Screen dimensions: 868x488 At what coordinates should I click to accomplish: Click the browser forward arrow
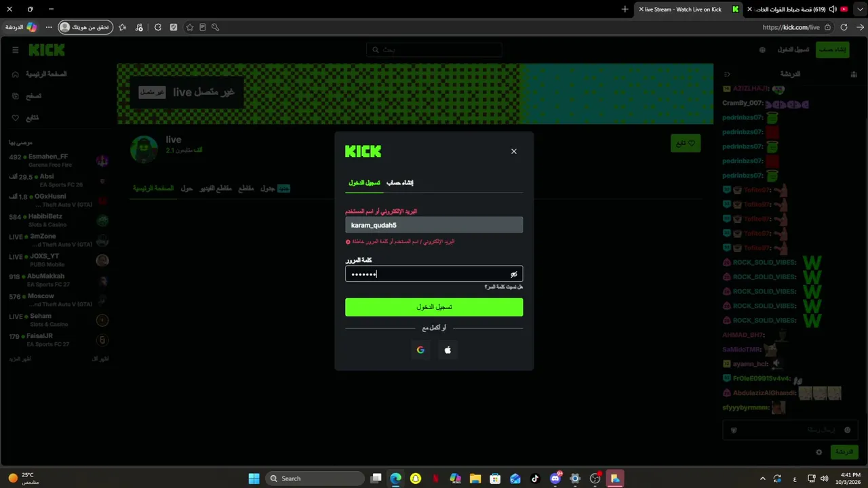(x=860, y=27)
